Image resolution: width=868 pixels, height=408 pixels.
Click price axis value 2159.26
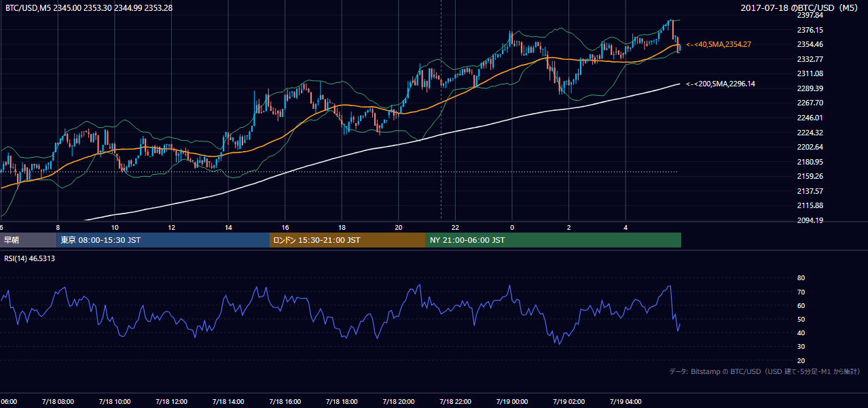(x=810, y=176)
